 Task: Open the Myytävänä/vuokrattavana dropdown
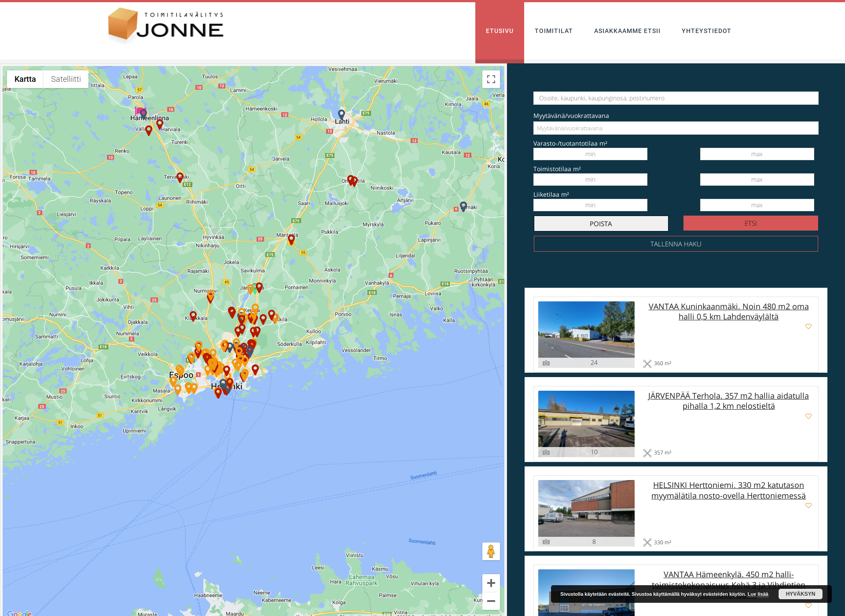(676, 128)
